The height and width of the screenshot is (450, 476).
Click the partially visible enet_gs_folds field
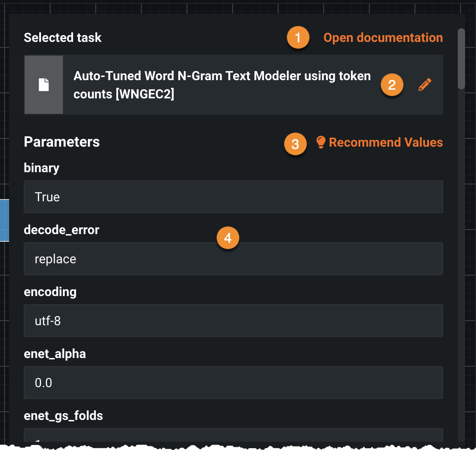click(233, 435)
